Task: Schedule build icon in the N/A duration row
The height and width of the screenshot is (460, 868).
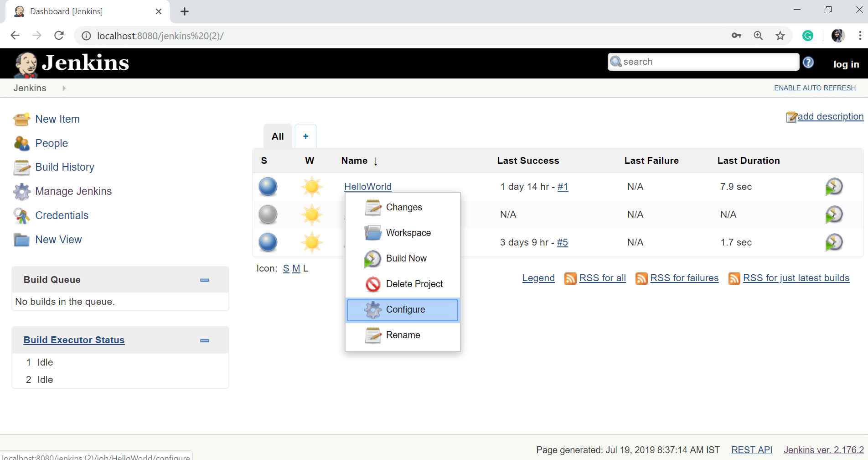Action: 834,214
